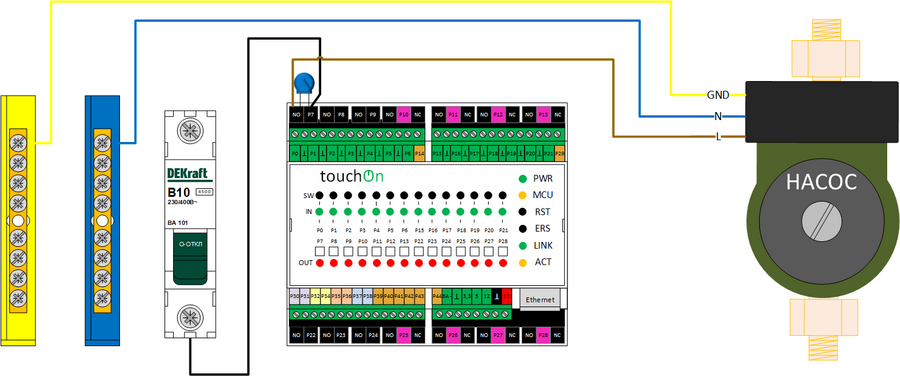This screenshot has height=376, width=900.
Task: Select the pink P13 relay terminal
Action: pyautogui.click(x=544, y=115)
